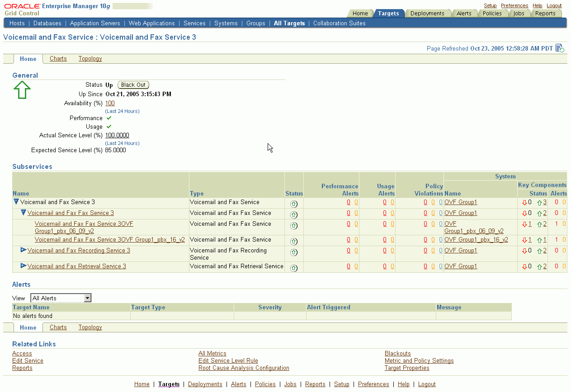This screenshot has width=571, height=392.
Task: Open the OVF Group1 system link
Action: click(x=460, y=202)
